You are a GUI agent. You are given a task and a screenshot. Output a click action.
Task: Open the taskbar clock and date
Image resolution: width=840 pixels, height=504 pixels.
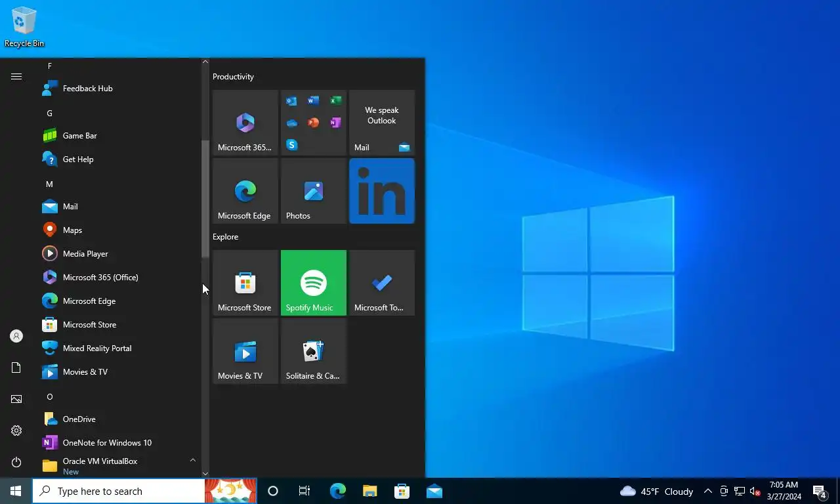[784, 491]
